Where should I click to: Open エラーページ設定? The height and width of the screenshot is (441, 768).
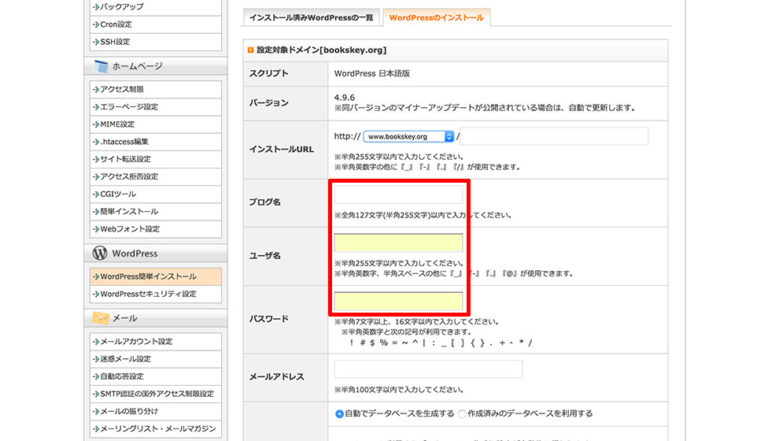pyautogui.click(x=129, y=106)
